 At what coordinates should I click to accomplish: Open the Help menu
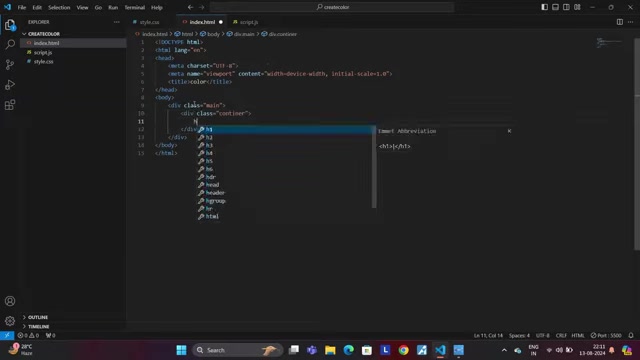[x=157, y=7]
